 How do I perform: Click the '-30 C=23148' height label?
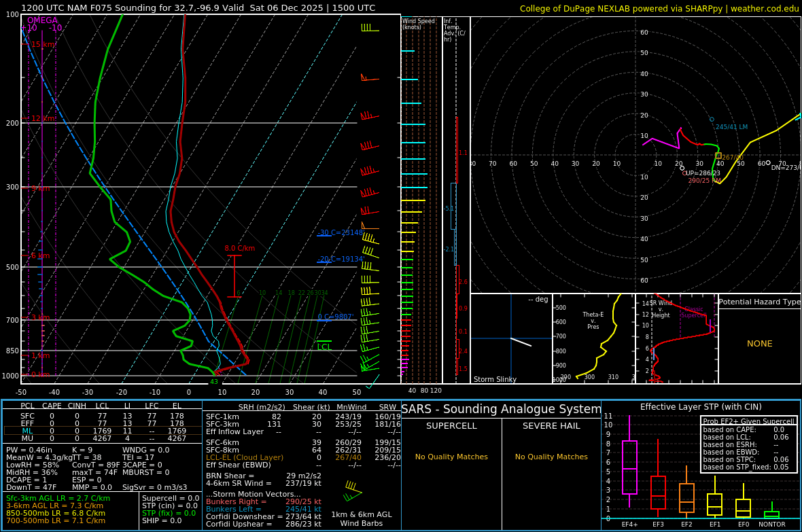(340, 232)
